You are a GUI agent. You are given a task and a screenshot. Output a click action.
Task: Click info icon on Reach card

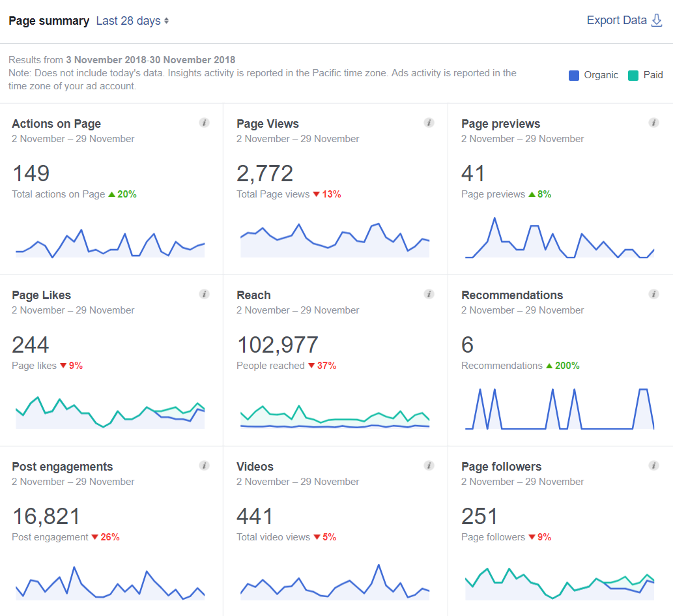tap(429, 294)
